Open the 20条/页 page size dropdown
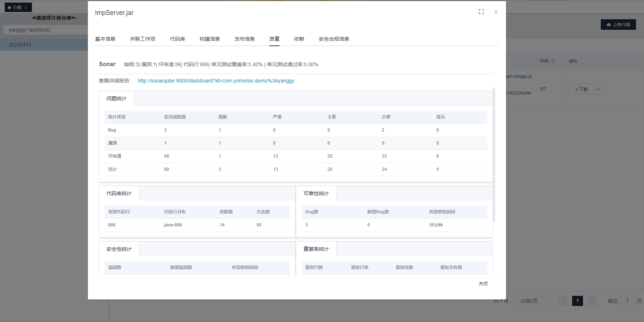This screenshot has width=644, height=322. coord(532,301)
